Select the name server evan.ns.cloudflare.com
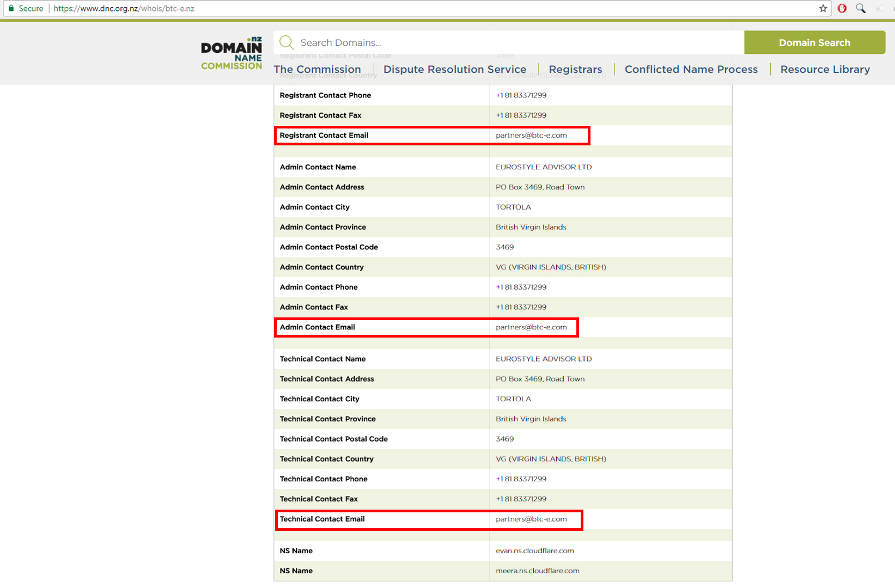 tap(535, 551)
